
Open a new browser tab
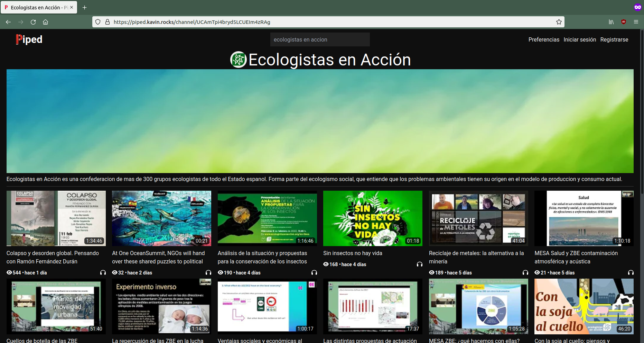84,7
